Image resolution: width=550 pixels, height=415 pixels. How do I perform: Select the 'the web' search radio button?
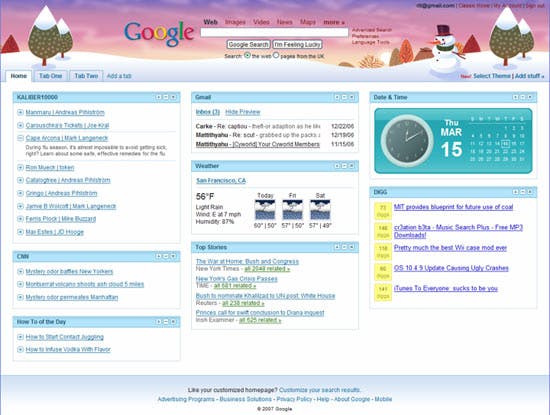(x=247, y=55)
